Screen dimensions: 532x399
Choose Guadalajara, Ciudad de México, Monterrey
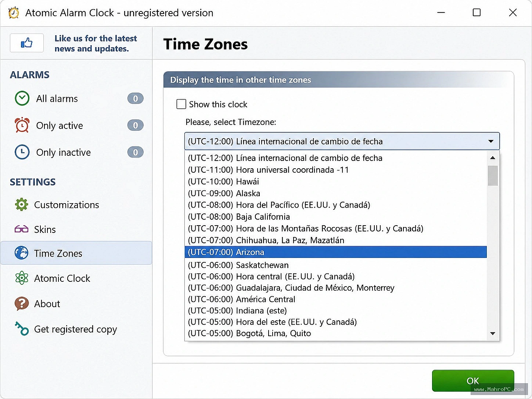tap(335, 288)
